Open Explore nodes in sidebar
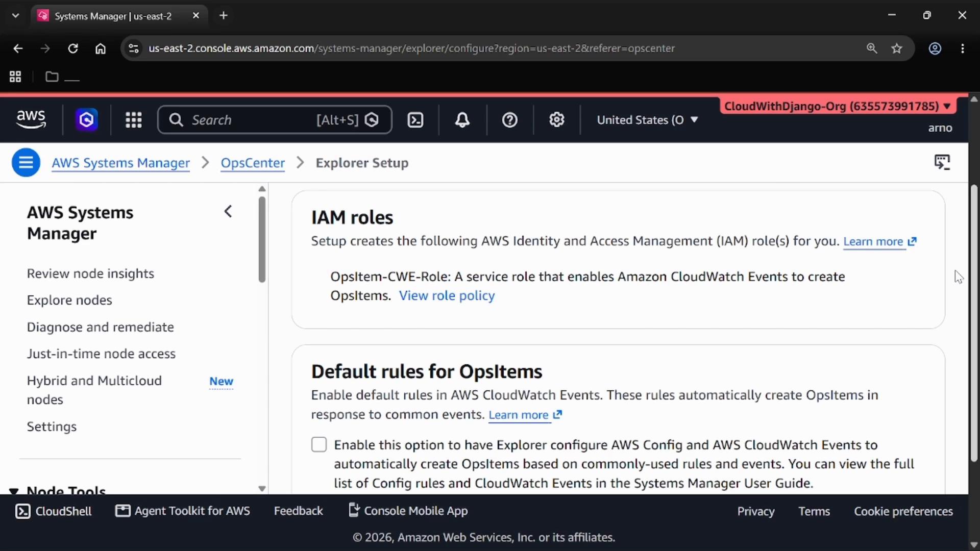This screenshot has height=551, width=980. [x=69, y=300]
